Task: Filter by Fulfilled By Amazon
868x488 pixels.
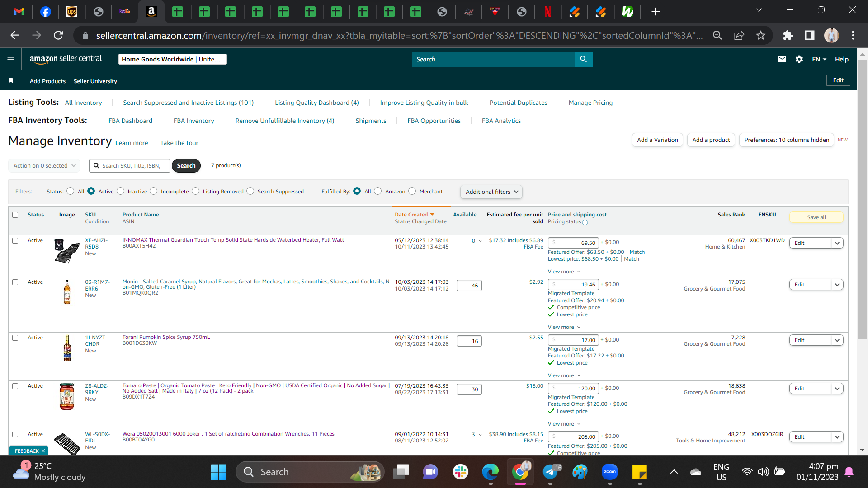Action: click(x=378, y=191)
